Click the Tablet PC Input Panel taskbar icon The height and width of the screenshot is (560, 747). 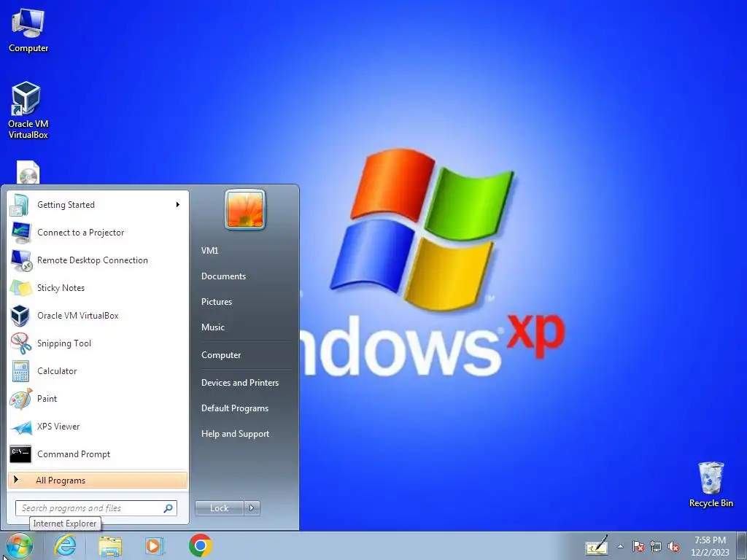point(597,545)
